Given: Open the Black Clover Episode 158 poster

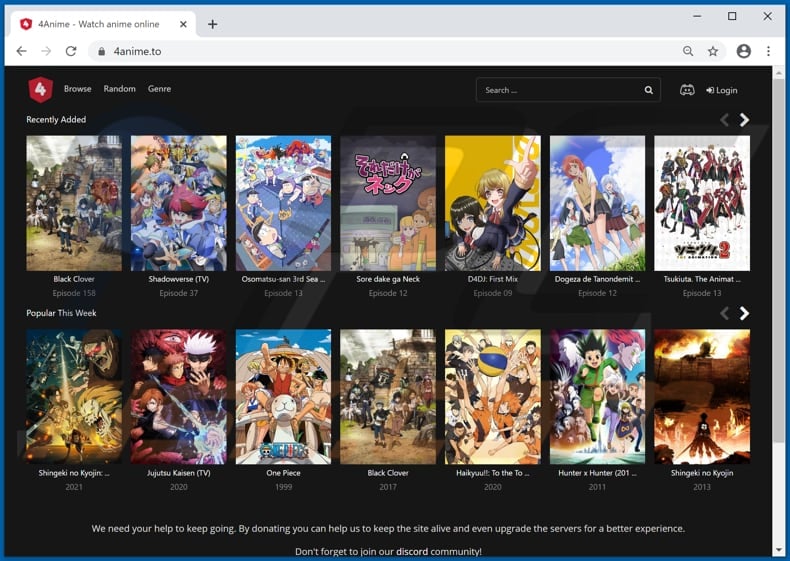Looking at the screenshot, I should click(x=74, y=203).
